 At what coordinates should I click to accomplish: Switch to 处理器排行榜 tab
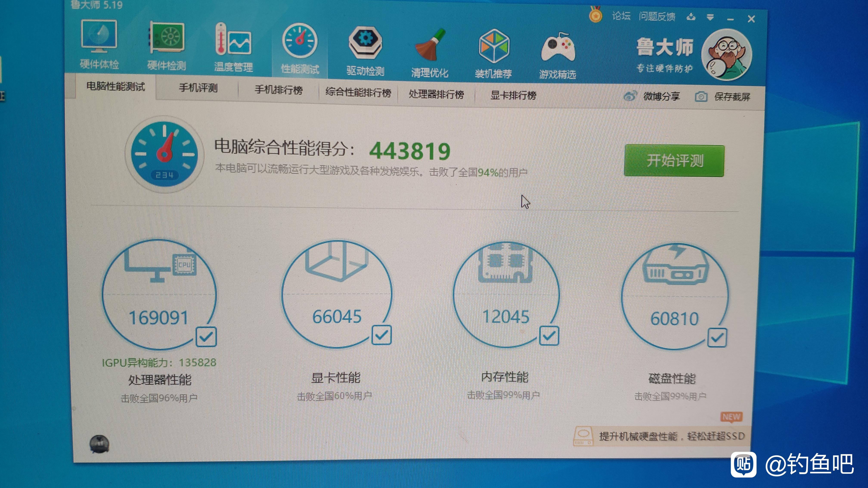point(436,94)
